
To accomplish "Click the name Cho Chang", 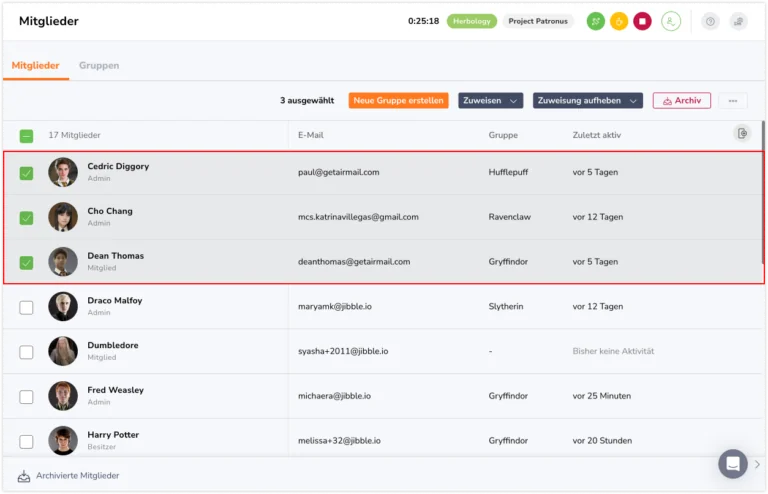I will click(110, 211).
